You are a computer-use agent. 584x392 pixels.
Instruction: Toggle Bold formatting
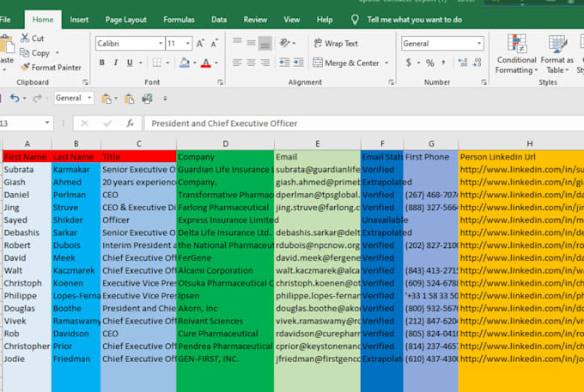pyautogui.click(x=101, y=63)
